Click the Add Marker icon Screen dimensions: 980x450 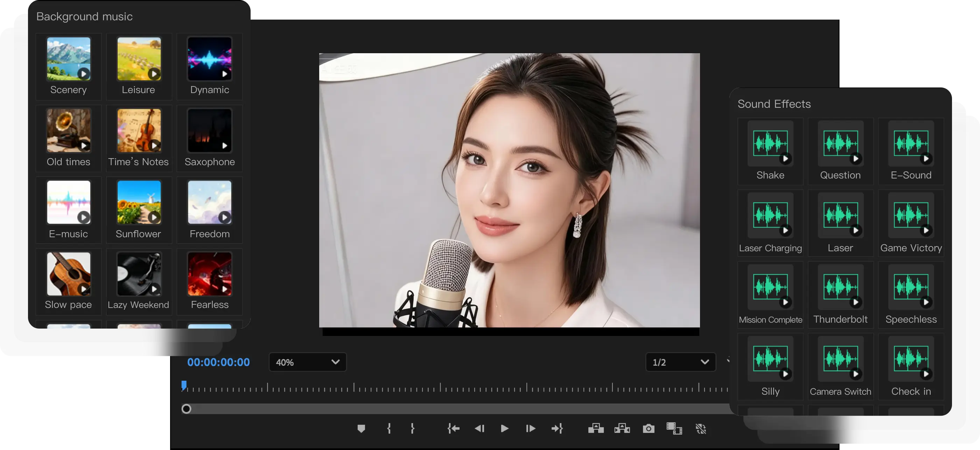click(361, 429)
